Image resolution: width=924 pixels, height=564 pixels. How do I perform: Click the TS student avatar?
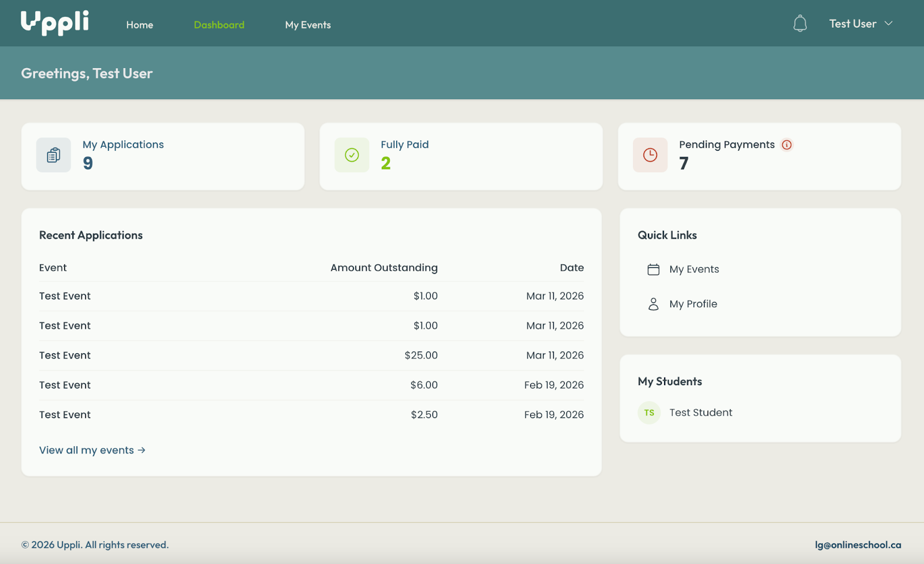[649, 413]
